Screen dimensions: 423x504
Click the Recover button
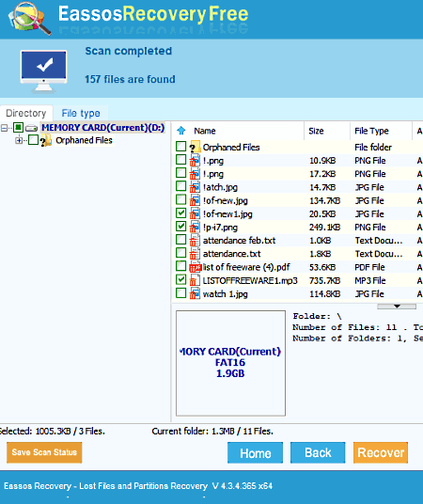click(381, 452)
